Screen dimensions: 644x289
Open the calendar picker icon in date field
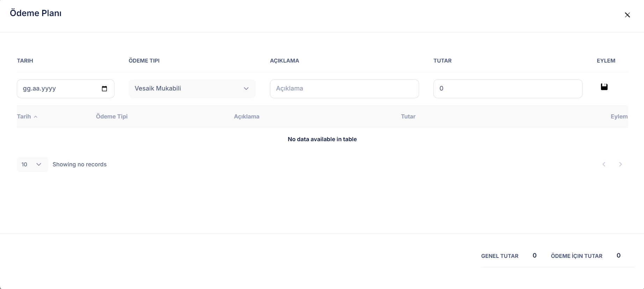coord(104,89)
